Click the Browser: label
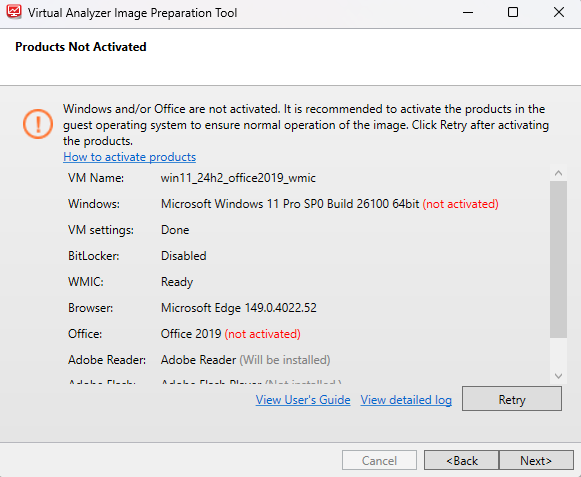 pos(90,308)
